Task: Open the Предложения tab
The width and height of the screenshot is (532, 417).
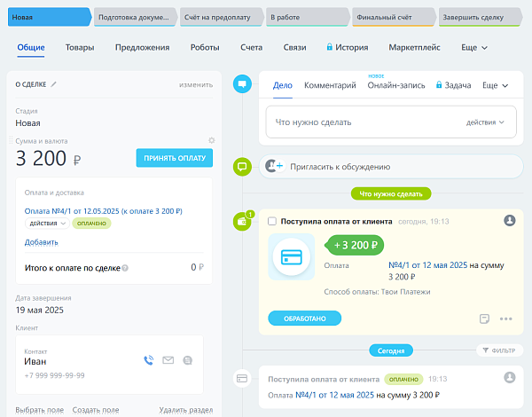Action: click(x=142, y=48)
